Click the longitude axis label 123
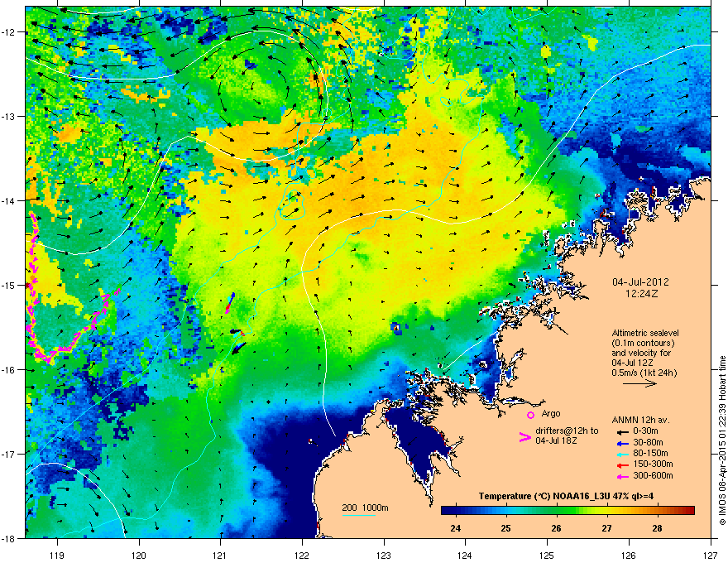This screenshot has height=563, width=728. tap(384, 555)
